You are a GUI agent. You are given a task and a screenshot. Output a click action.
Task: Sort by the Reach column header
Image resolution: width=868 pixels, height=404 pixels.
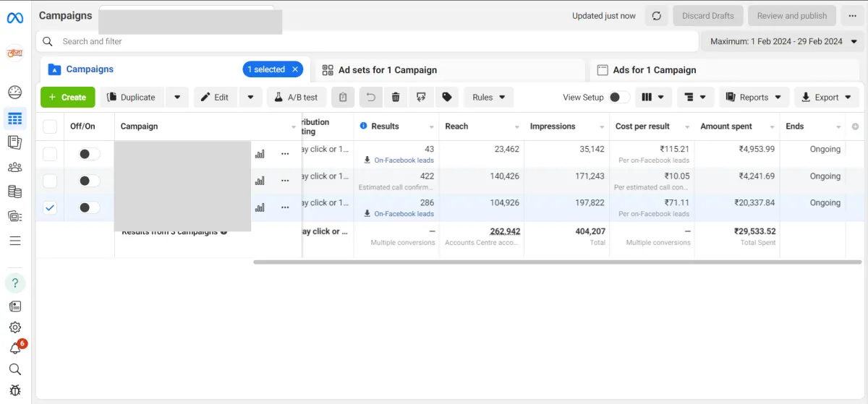[x=456, y=126]
